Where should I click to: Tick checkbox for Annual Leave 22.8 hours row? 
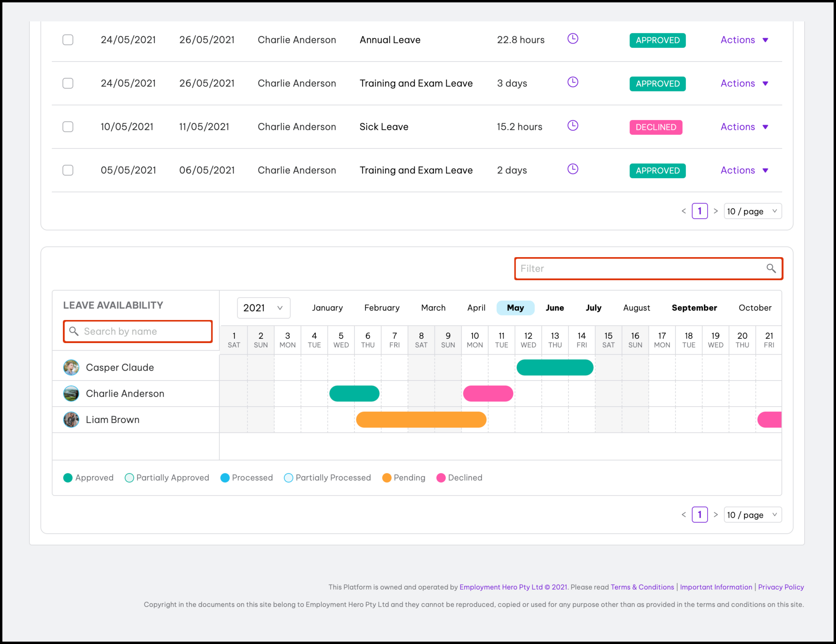(68, 40)
